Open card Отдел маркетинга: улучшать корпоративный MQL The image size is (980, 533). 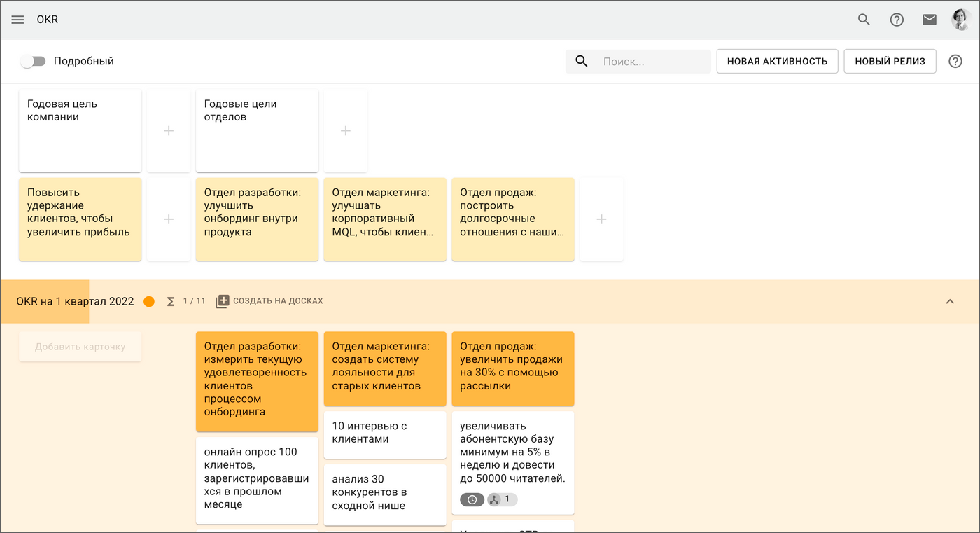[385, 219]
